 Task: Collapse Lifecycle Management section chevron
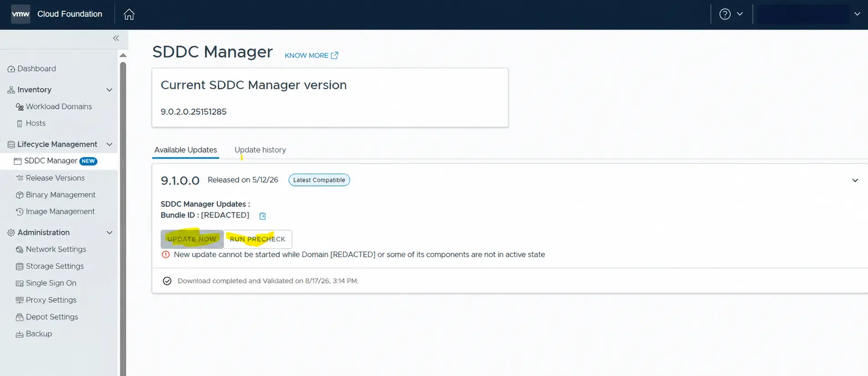109,144
